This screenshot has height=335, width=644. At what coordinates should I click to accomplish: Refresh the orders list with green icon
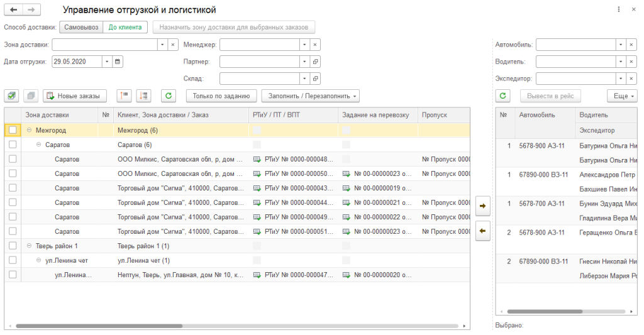coord(168,96)
